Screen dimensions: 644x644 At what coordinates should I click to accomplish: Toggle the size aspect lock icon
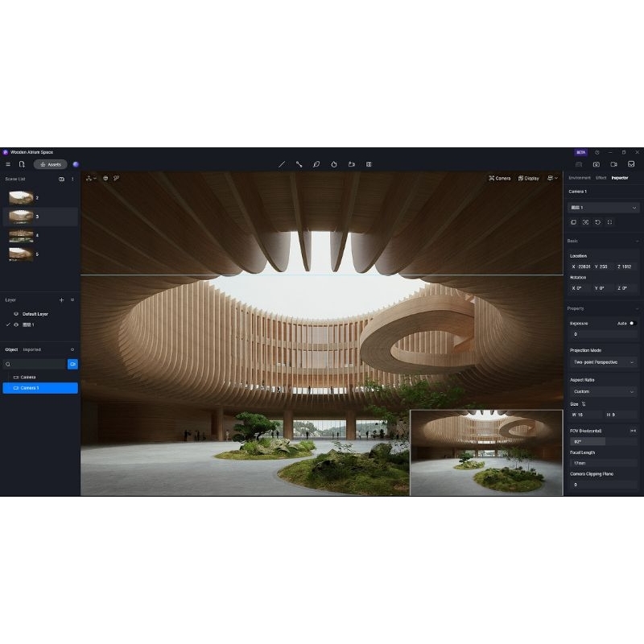click(x=584, y=403)
